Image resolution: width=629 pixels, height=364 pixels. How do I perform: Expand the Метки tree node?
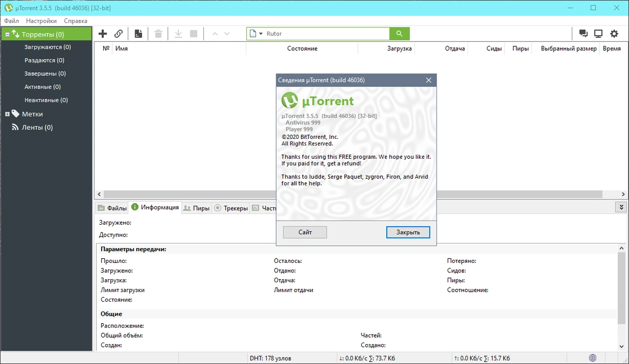[x=7, y=114]
